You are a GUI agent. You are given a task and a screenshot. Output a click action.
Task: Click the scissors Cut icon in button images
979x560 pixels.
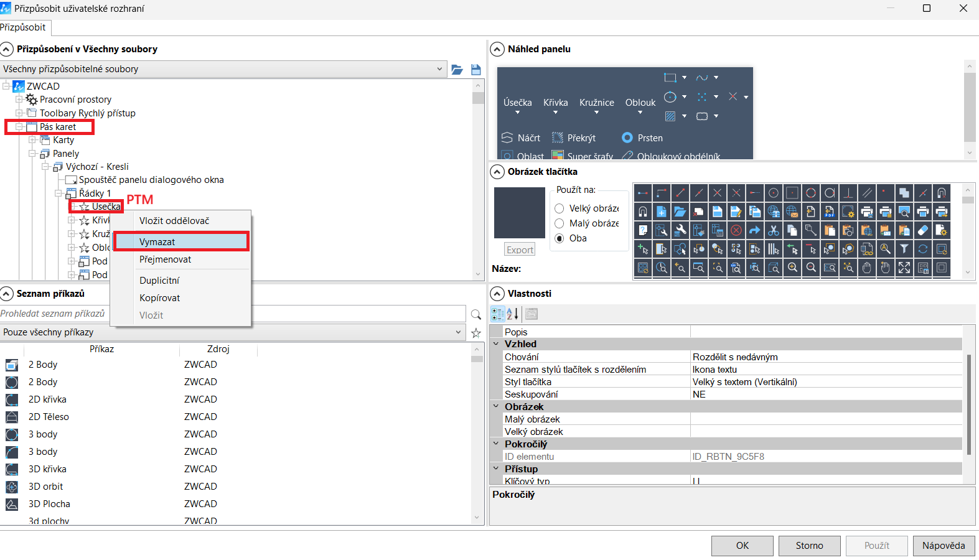click(x=773, y=230)
